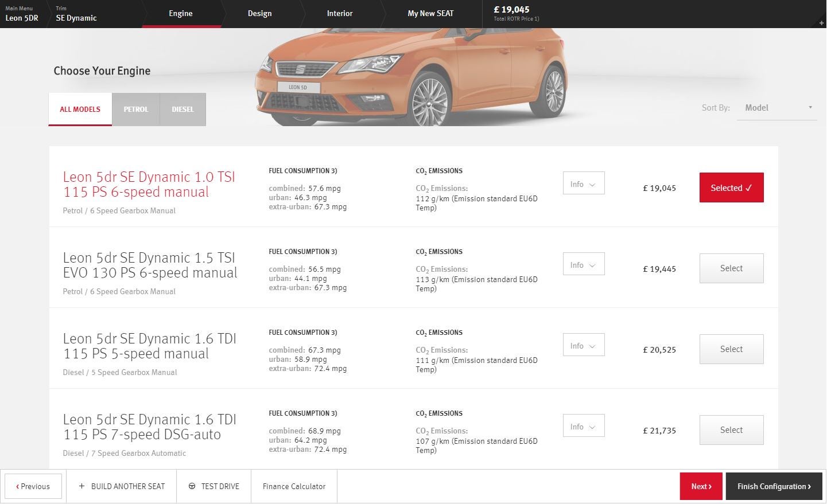This screenshot has width=827, height=504.
Task: Click 'Diesel / 5 Speed Gearbox Manual' text
Action: click(x=120, y=372)
